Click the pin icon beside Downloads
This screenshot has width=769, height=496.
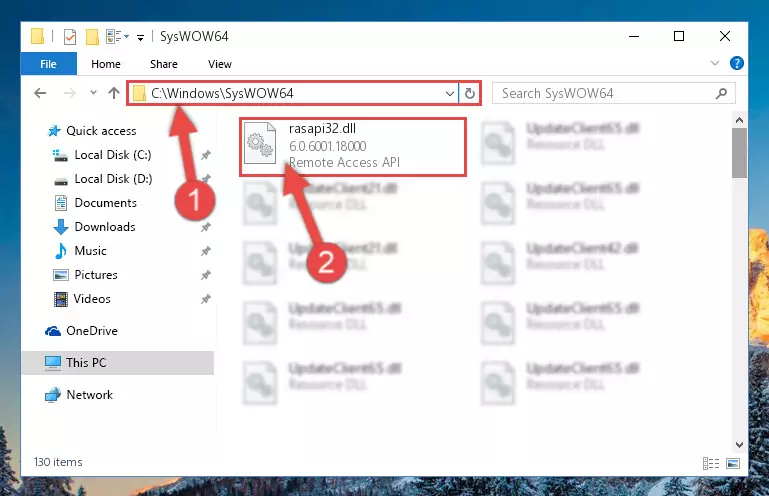pos(205,227)
